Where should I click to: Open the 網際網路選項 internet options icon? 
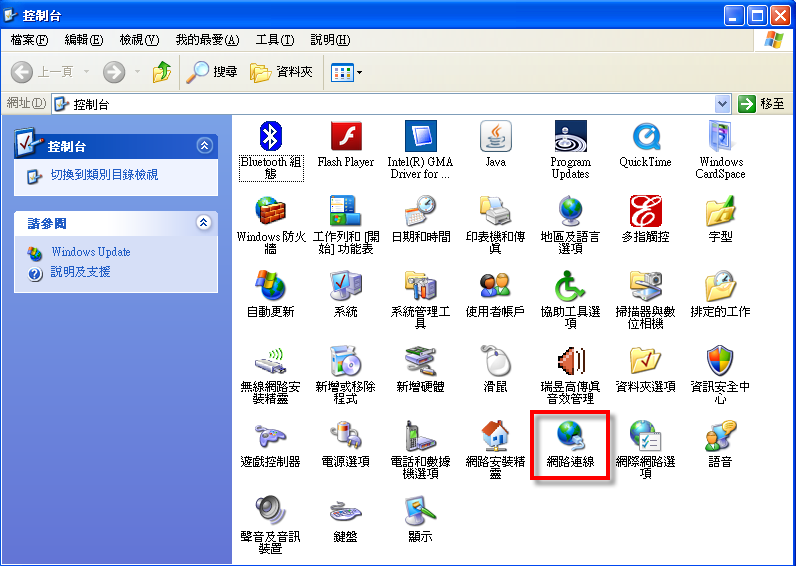tap(646, 437)
